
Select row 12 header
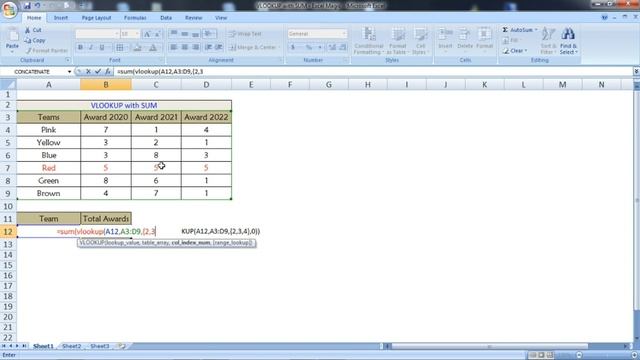tap(8, 231)
